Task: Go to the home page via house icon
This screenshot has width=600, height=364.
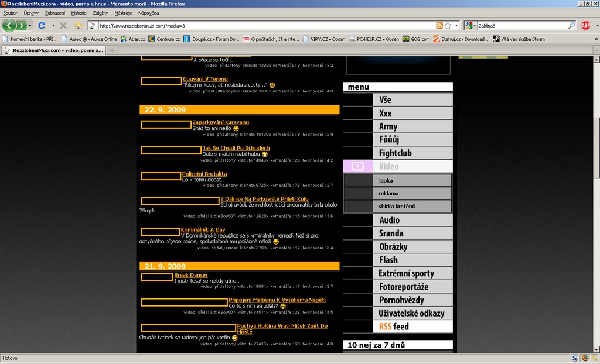Action: tap(79, 26)
